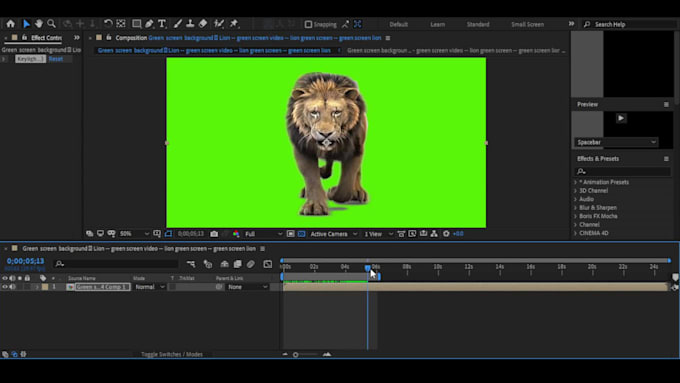Toggle lock on Effect Controls panel tab
The width and height of the screenshot is (680, 383).
point(24,38)
